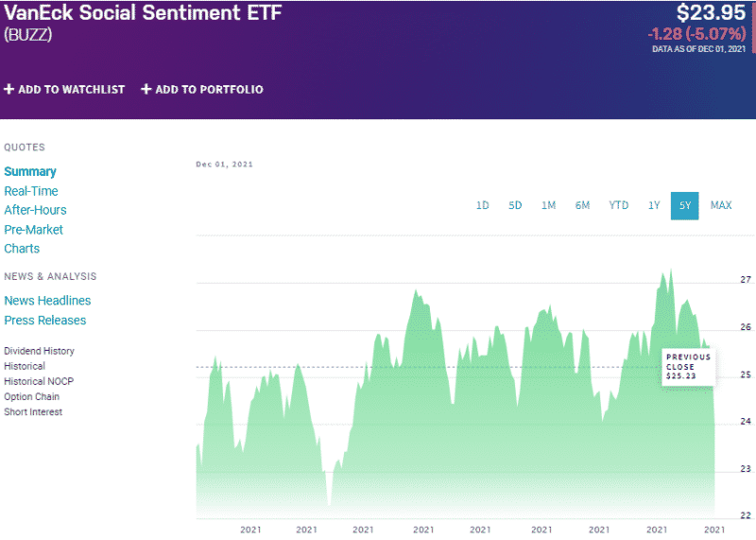The width and height of the screenshot is (756, 540).
Task: Click the plus icon beside Add to Portfolio
Action: click(146, 89)
